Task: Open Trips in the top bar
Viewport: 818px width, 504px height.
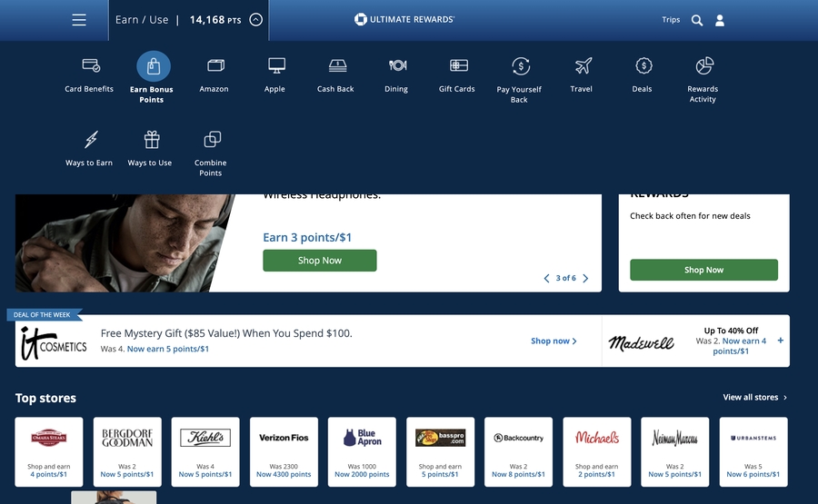Action: (x=671, y=20)
